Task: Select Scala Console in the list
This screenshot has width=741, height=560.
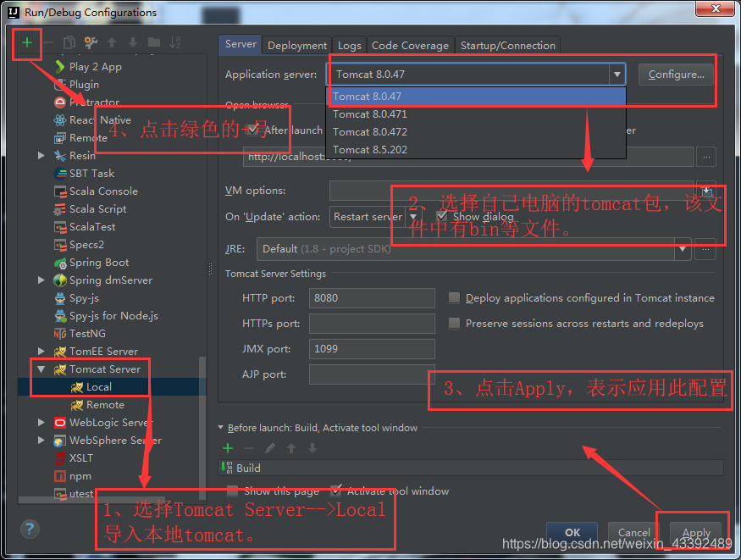Action: click(103, 191)
